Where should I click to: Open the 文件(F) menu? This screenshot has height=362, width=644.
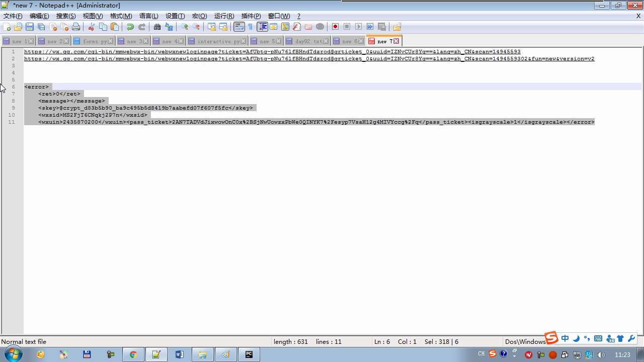[x=13, y=16]
